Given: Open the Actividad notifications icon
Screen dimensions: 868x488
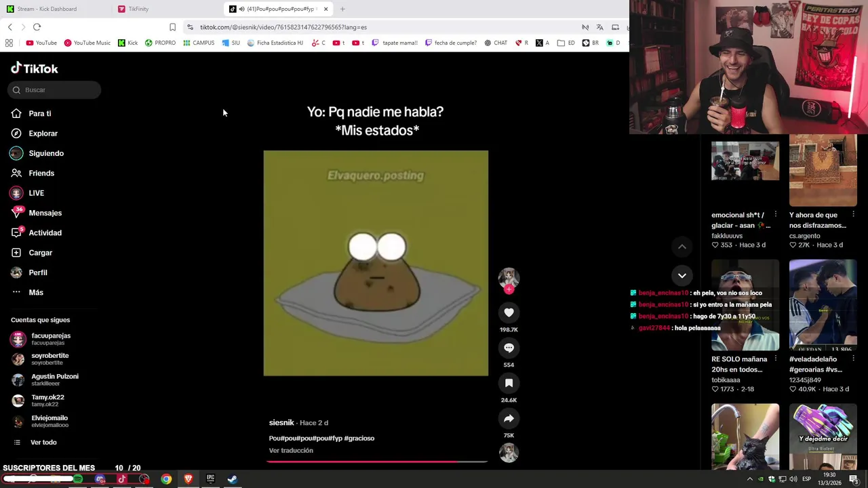Looking at the screenshot, I should point(17,232).
